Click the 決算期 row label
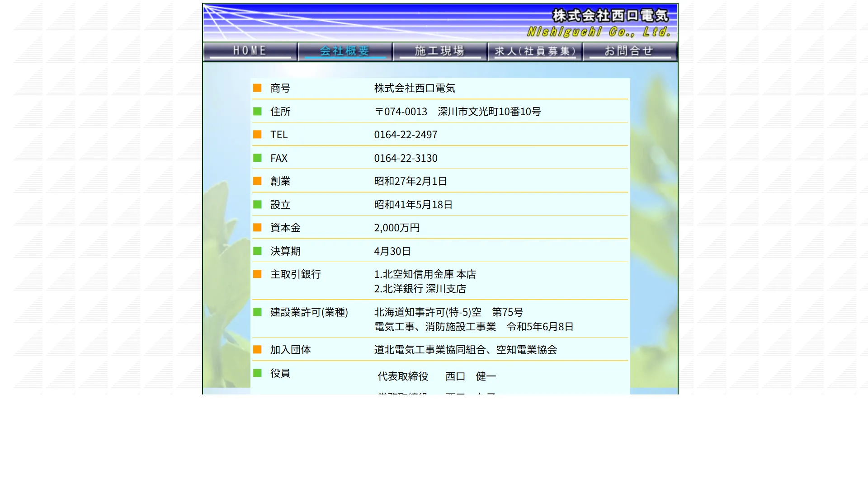Screen dimensions: 868x488 285,251
